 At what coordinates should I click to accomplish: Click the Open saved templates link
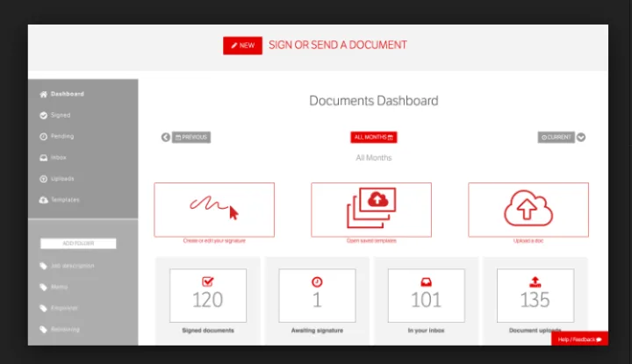click(371, 241)
